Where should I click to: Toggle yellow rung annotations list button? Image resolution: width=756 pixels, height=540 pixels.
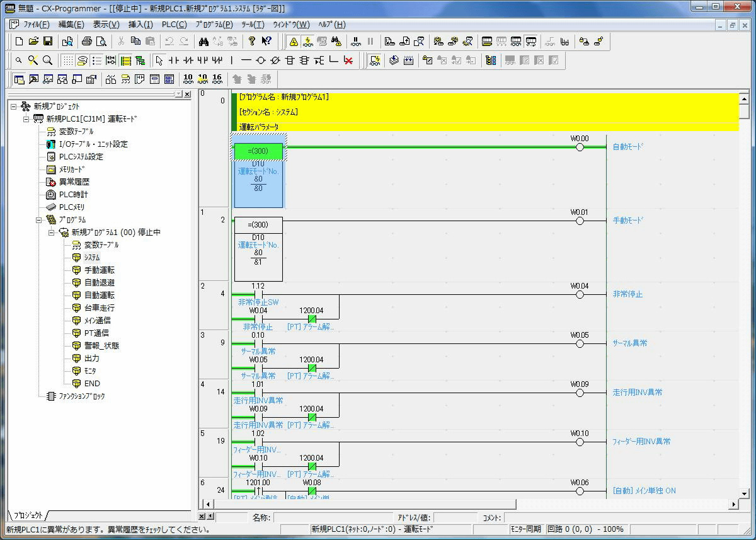[x=125, y=60]
